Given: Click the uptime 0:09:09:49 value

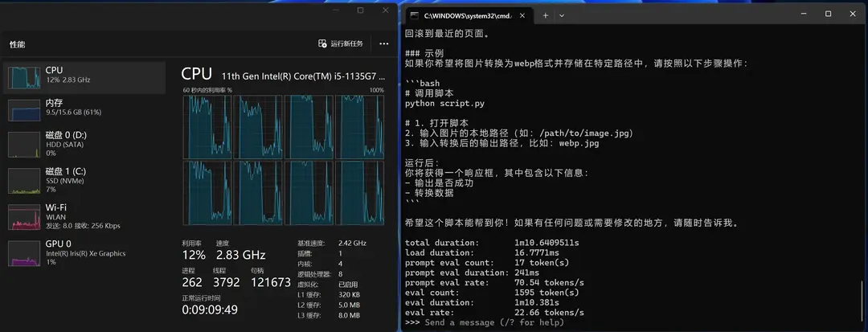Looking at the screenshot, I should pyautogui.click(x=210, y=309).
